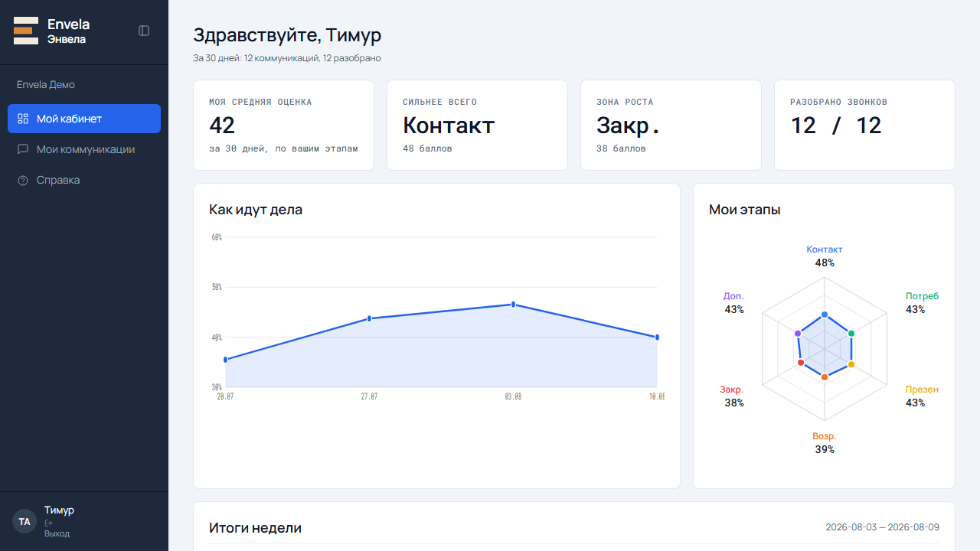This screenshot has height=551, width=980.
Task: Open the Моя средняя оценка card
Action: 283,125
